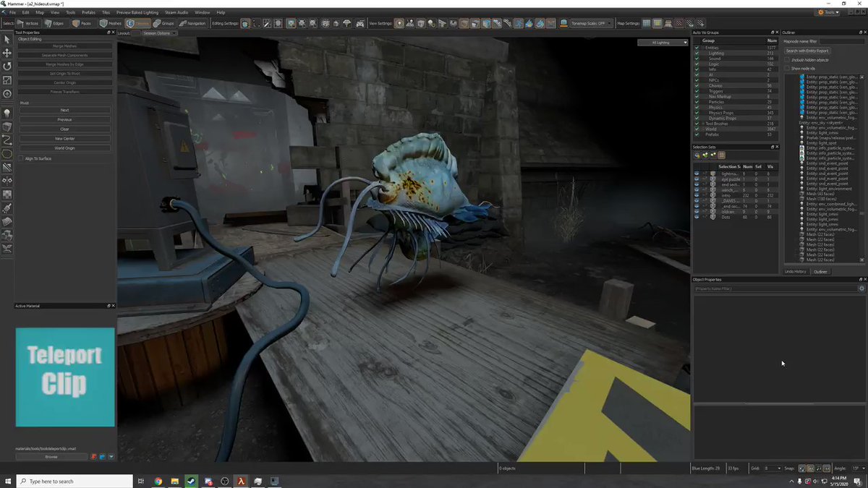Switch selection mode to Meshes
This screenshot has height=488, width=868.
[x=111, y=23]
